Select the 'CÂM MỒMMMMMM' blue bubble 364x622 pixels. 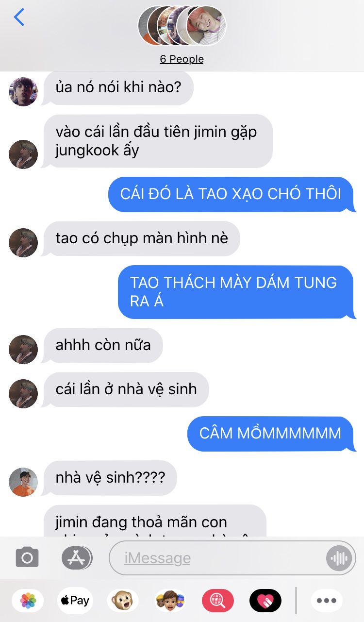click(272, 434)
